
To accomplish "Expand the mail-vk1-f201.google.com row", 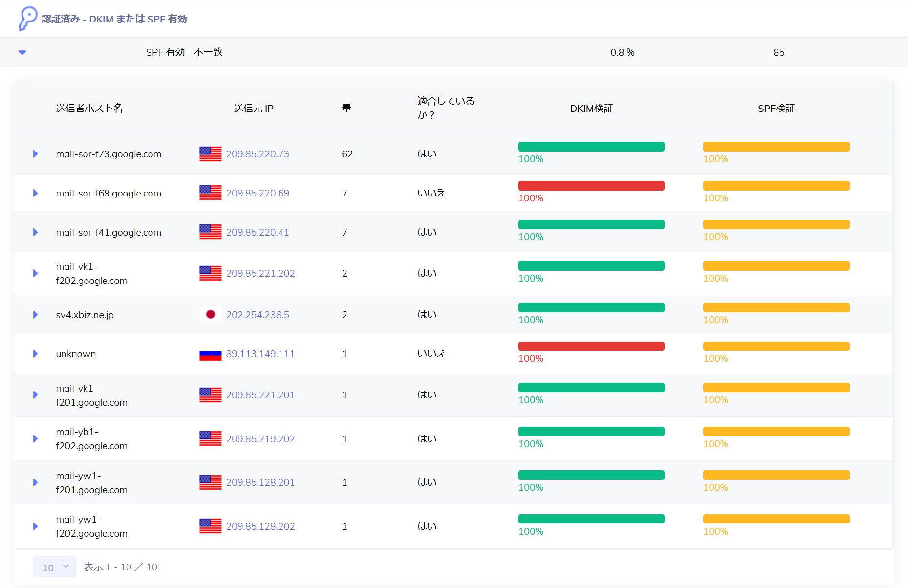I will click(x=35, y=395).
